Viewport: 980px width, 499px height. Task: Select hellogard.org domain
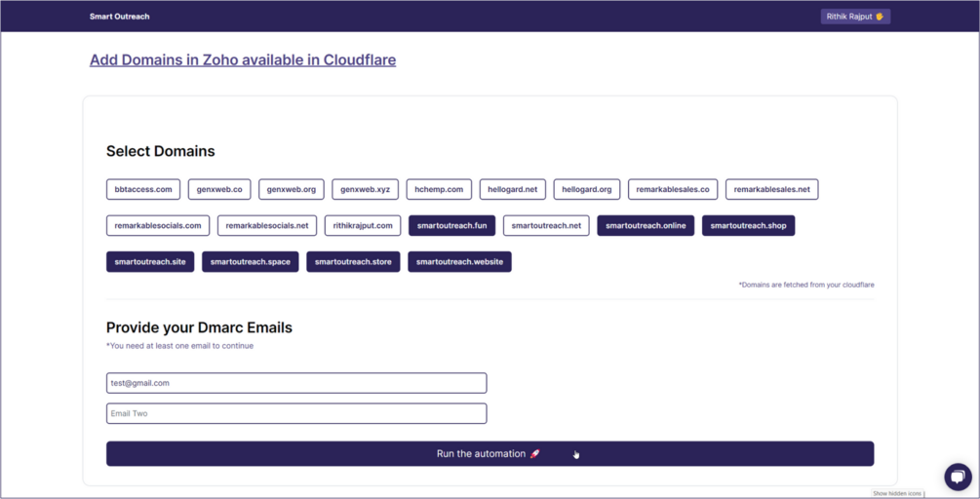tap(587, 189)
